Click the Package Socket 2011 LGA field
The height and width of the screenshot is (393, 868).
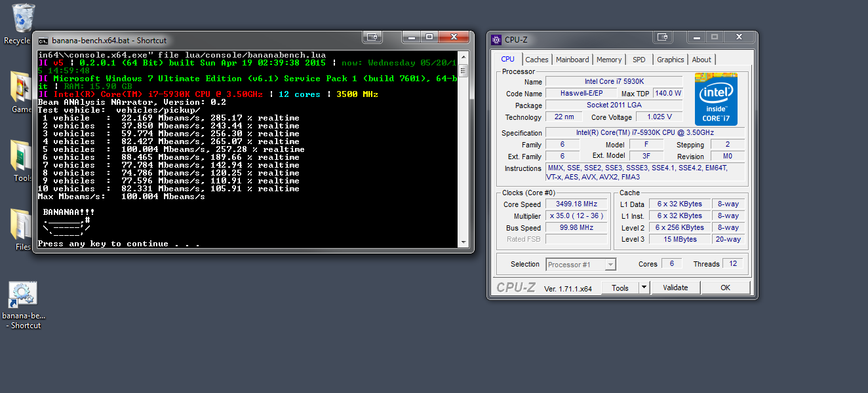614,105
